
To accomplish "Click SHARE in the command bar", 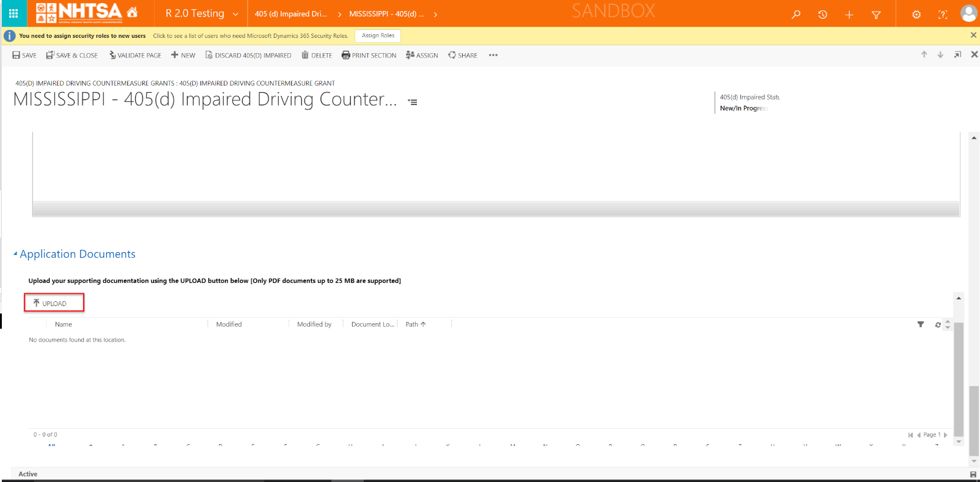I will coord(463,55).
